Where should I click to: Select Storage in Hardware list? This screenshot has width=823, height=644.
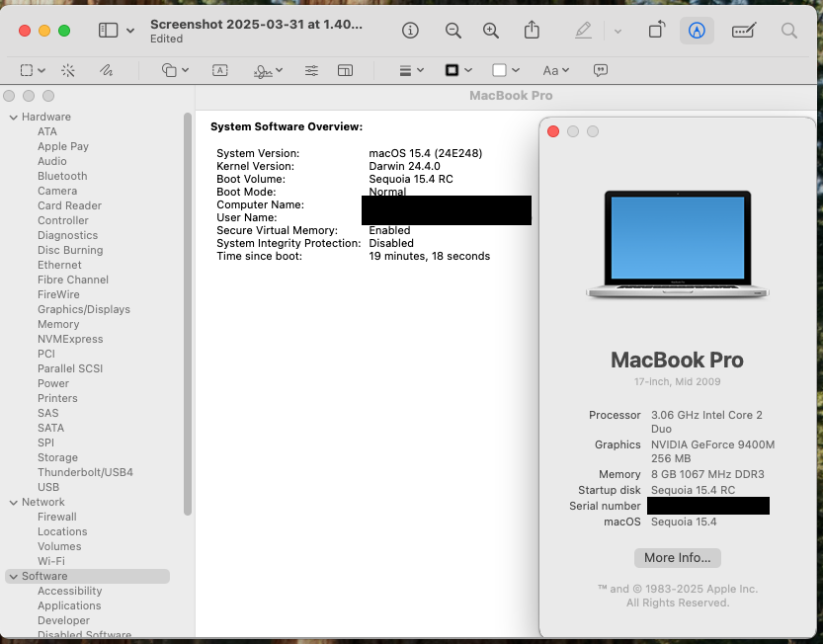57,457
